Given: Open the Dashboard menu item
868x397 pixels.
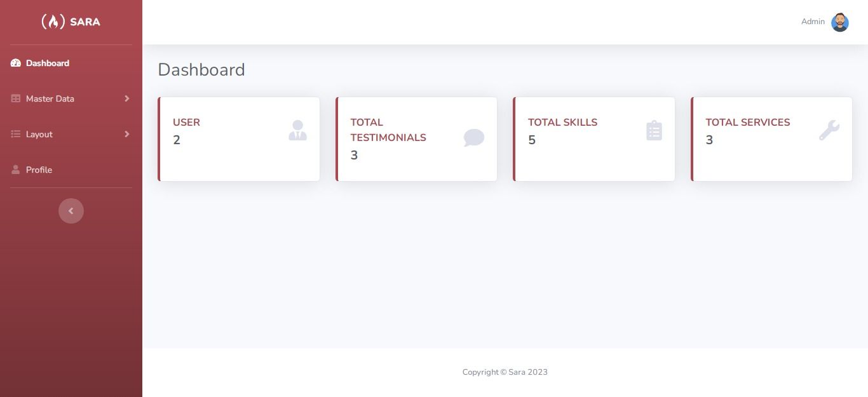Looking at the screenshot, I should click(x=71, y=63).
